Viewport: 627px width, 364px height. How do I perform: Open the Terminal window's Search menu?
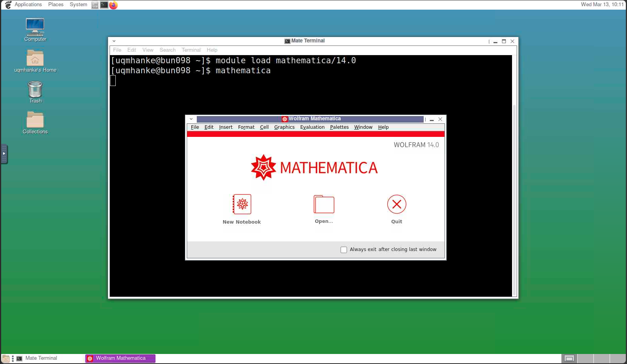coord(167,50)
